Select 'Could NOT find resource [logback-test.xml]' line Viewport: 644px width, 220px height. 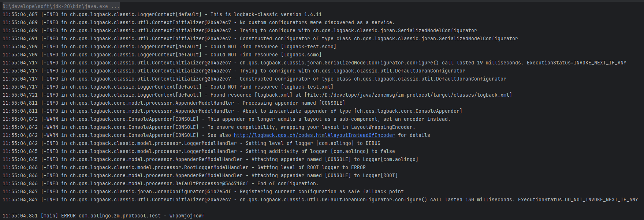click(168, 87)
